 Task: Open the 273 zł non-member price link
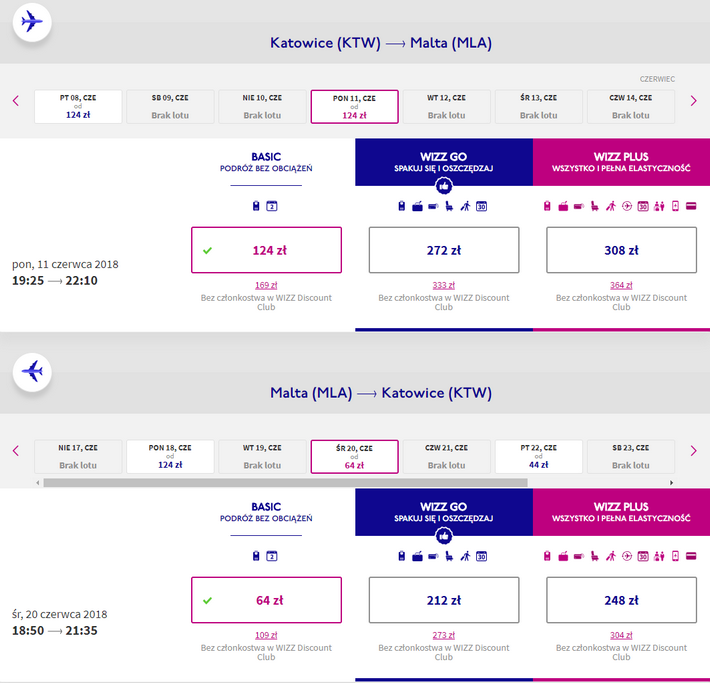point(444,635)
